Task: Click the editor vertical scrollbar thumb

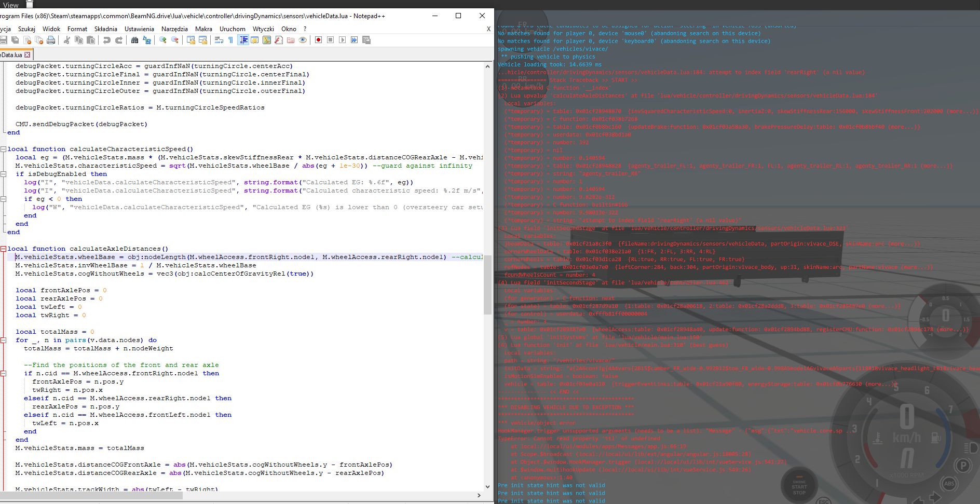Action: pos(487,284)
